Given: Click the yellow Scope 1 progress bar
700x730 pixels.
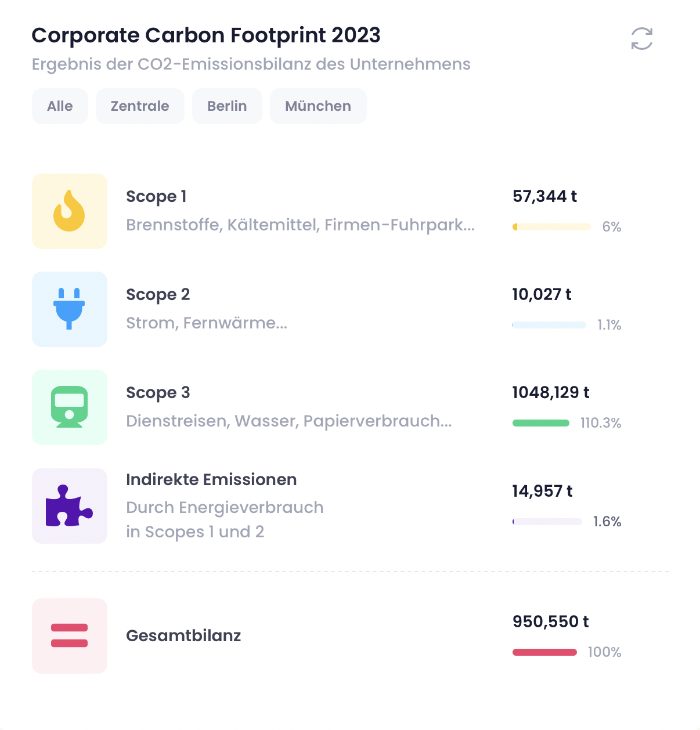Looking at the screenshot, I should [551, 227].
